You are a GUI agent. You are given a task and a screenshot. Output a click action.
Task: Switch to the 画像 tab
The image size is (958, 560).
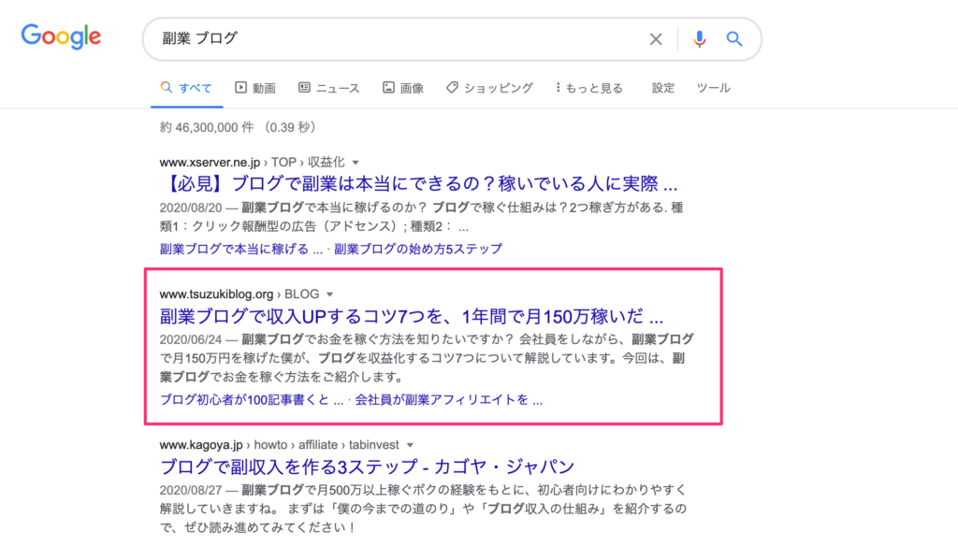tap(403, 88)
